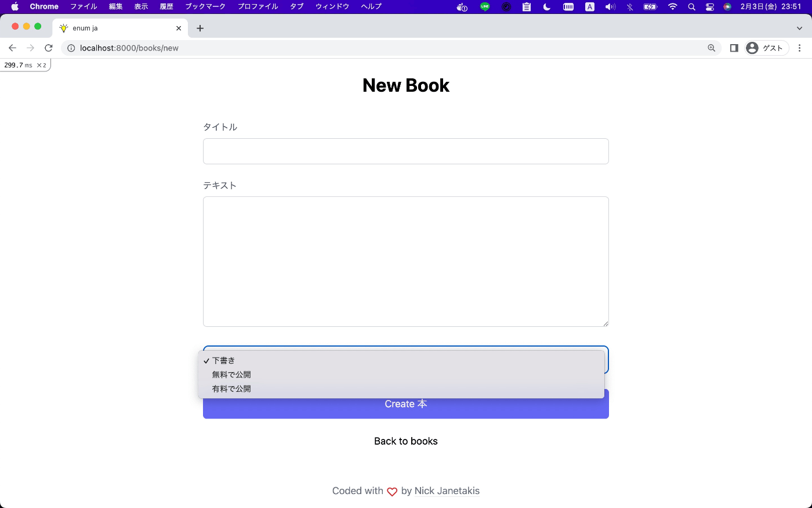Open the 表示 menu

click(x=141, y=7)
